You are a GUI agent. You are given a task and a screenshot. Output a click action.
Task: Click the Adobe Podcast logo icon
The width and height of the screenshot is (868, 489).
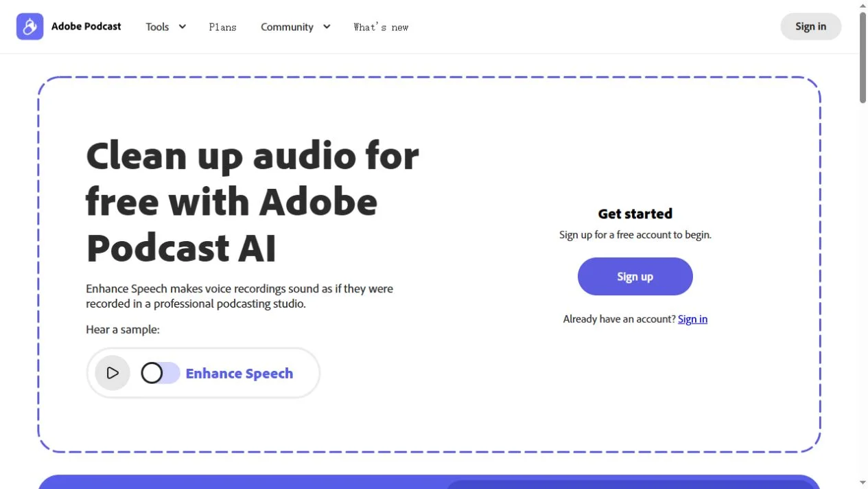(x=30, y=27)
